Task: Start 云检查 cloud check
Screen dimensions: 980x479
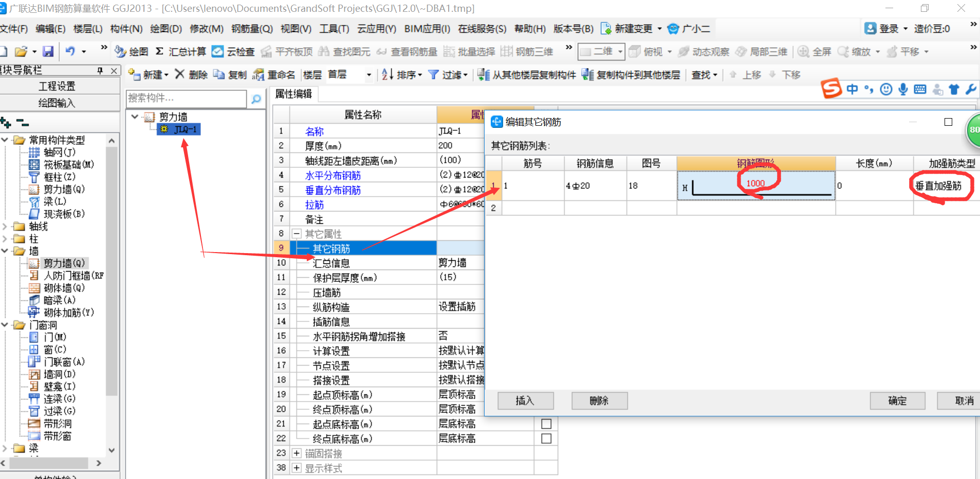Action: tap(233, 51)
